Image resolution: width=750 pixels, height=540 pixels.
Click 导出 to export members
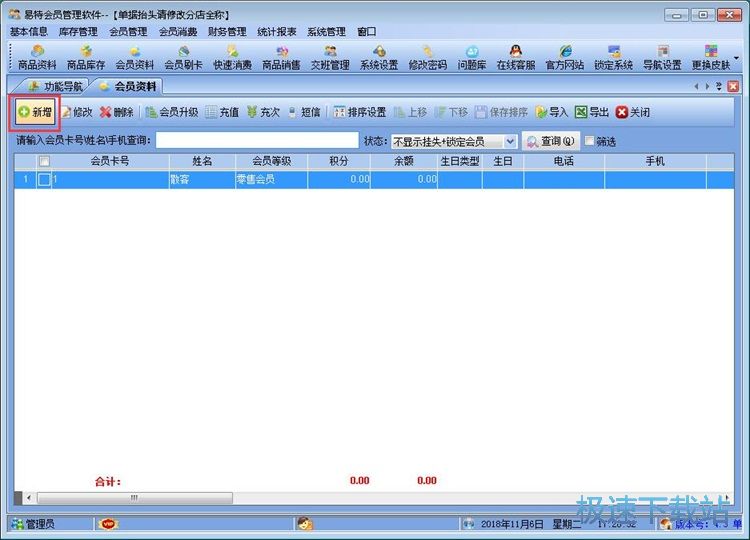[592, 112]
